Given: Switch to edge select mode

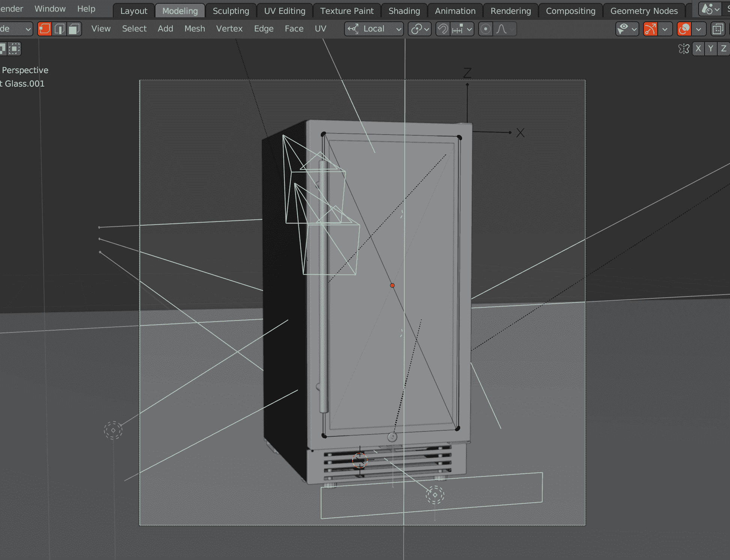Looking at the screenshot, I should (x=60, y=29).
